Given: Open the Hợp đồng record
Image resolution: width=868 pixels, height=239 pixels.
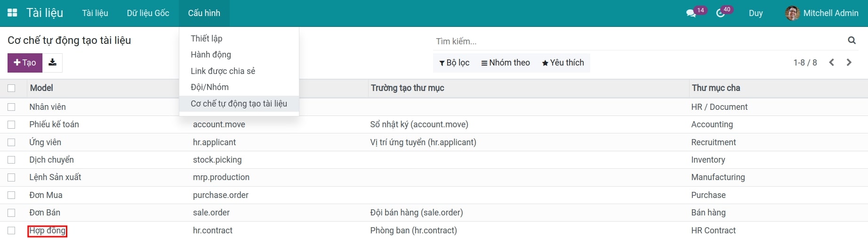Looking at the screenshot, I should pyautogui.click(x=48, y=231).
